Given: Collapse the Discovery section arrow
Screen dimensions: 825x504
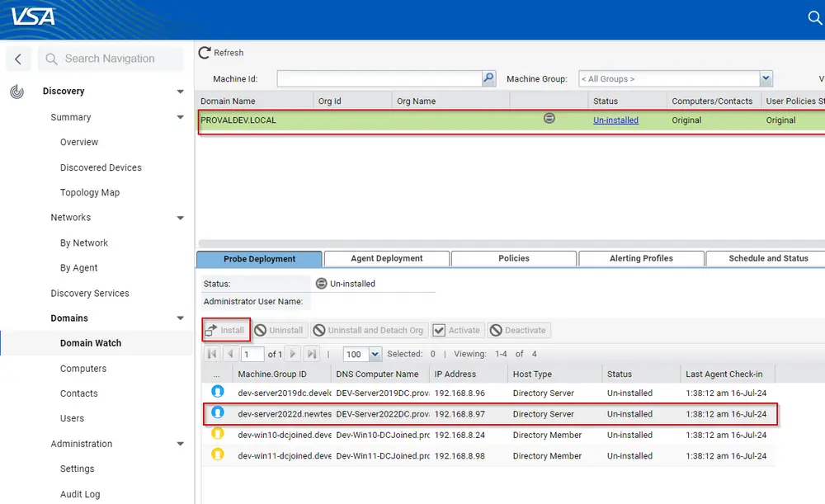Looking at the screenshot, I should point(181,92).
